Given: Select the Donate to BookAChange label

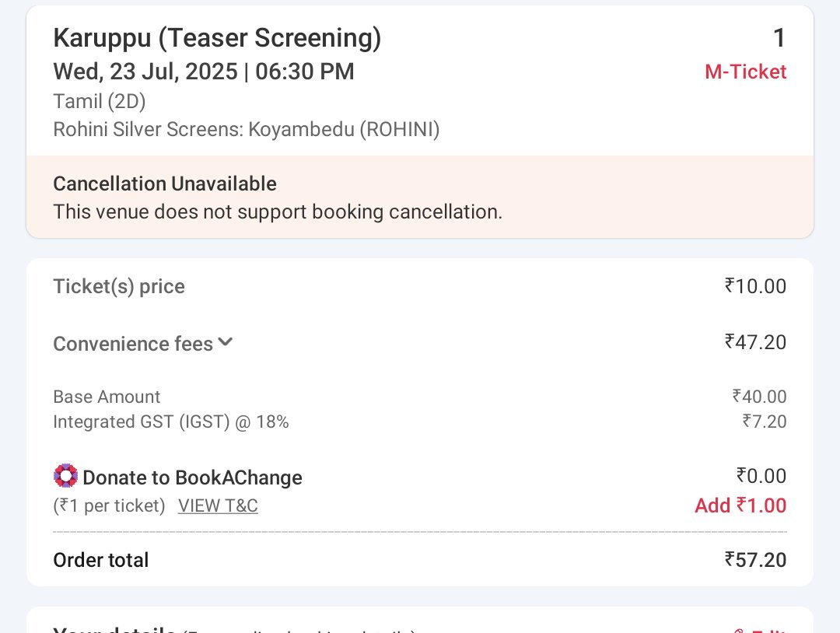Looking at the screenshot, I should point(192,477).
